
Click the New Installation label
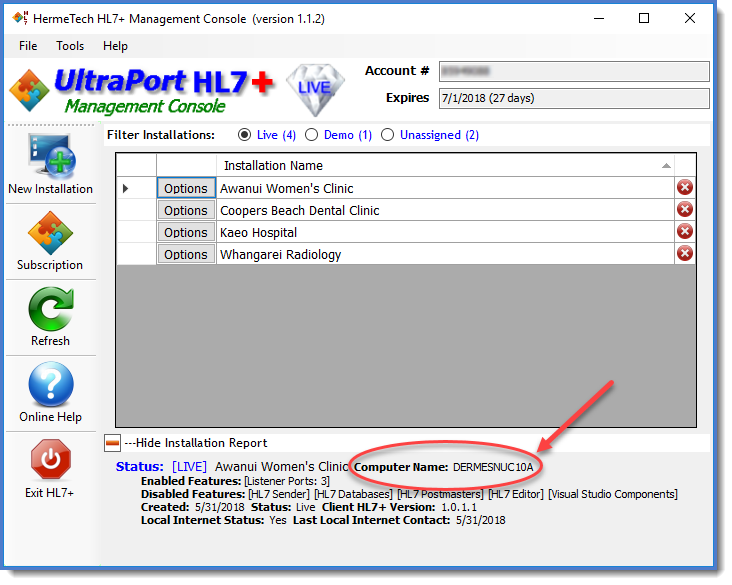click(50, 189)
